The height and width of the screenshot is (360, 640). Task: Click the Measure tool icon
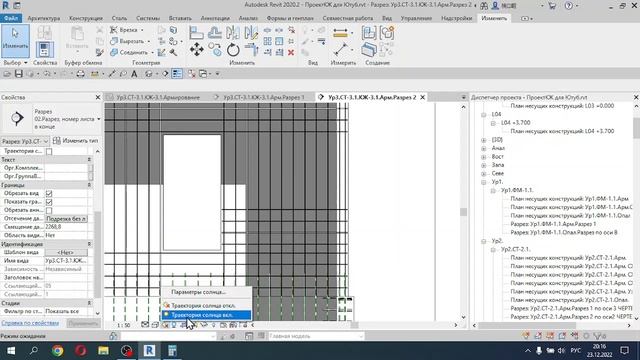(340, 50)
